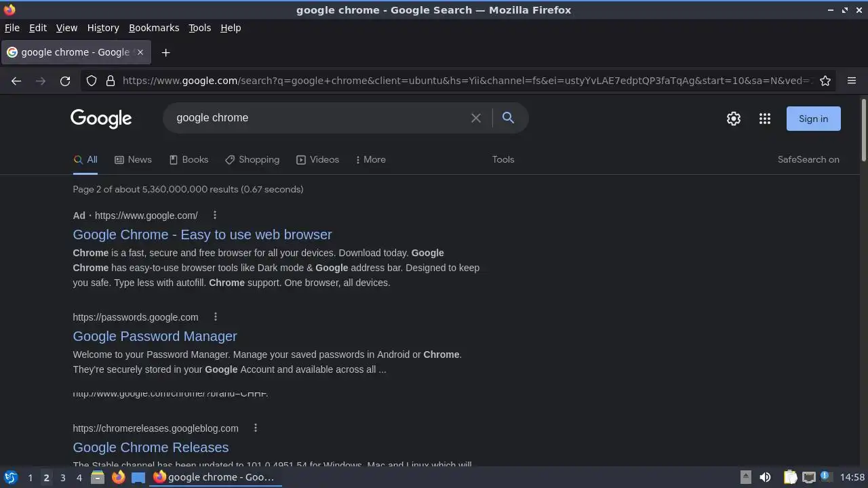Screen dimensions: 868x488
Task: Open the start menu on the taskbar
Action: 11,477
